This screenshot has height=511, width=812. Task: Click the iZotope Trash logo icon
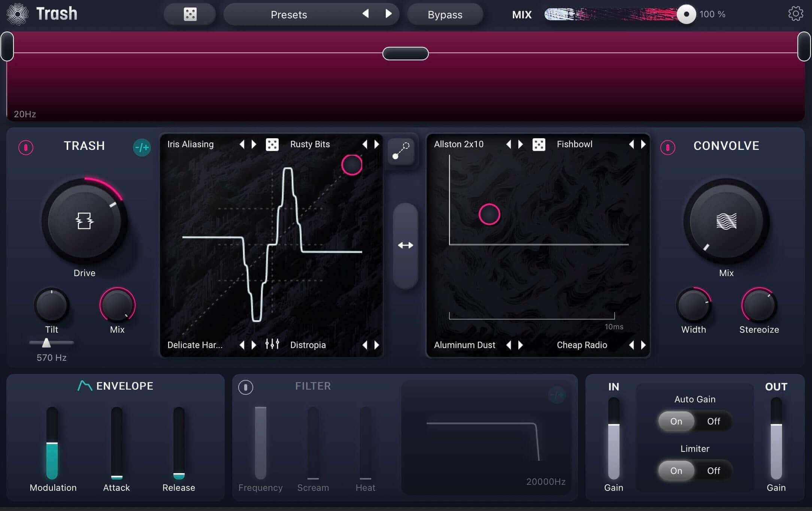(x=17, y=14)
